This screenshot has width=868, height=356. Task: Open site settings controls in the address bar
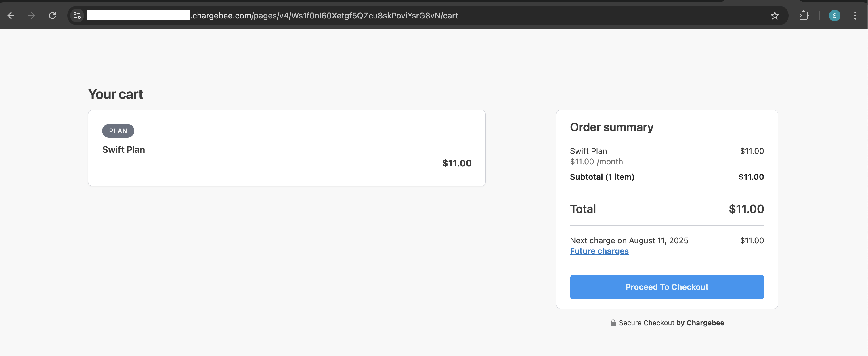click(x=77, y=16)
